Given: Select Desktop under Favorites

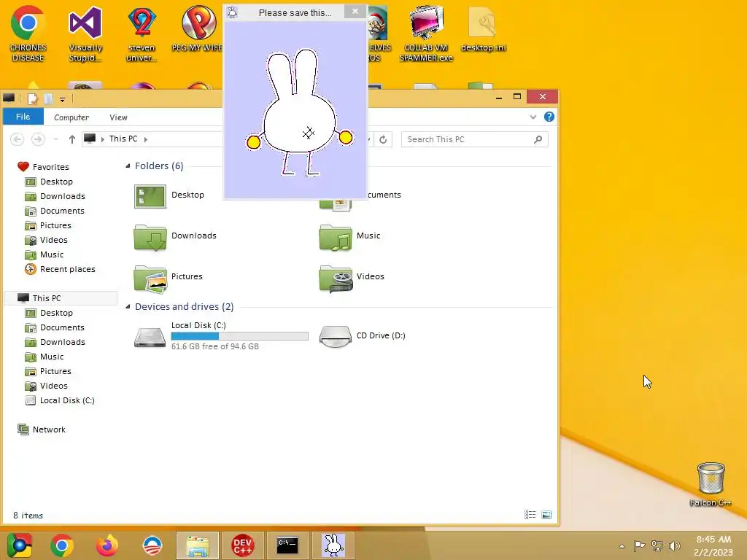Looking at the screenshot, I should (x=49, y=182).
